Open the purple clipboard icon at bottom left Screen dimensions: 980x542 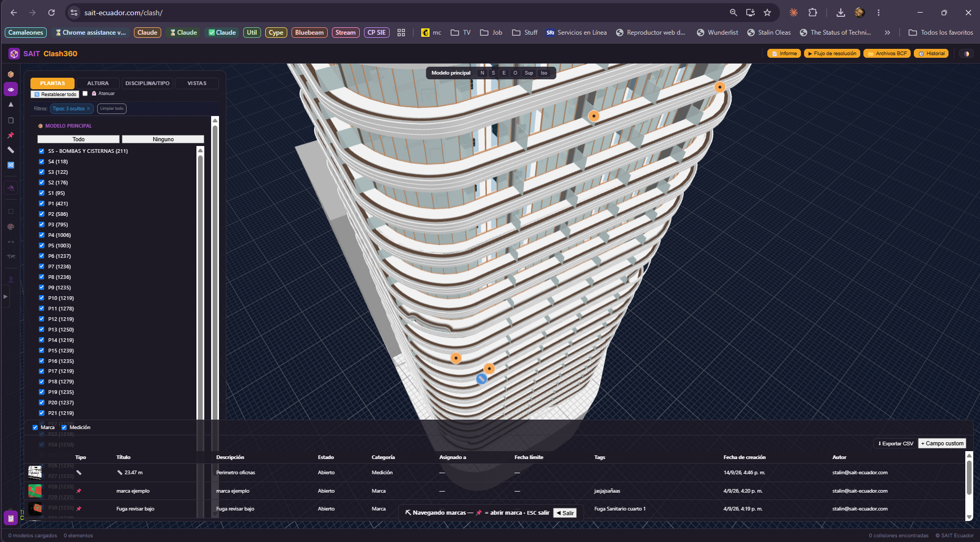click(x=11, y=518)
